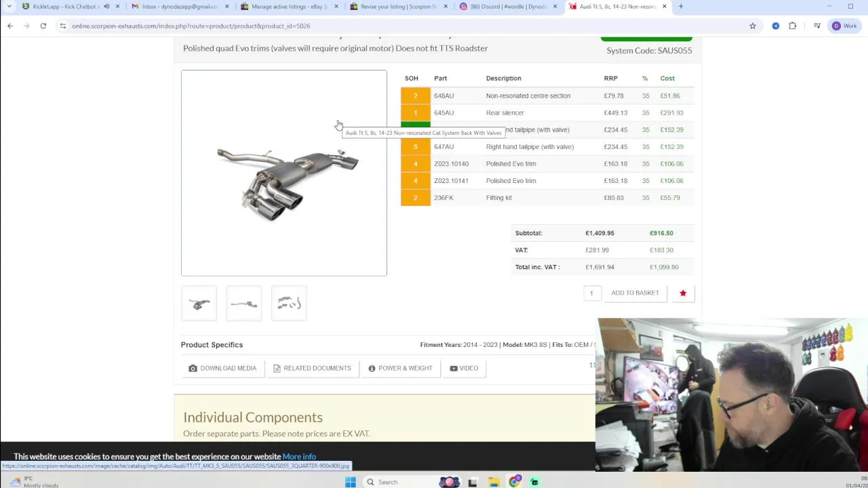Screen dimensions: 868x488
Task: Open File Explorer from the taskbar
Action: click(x=494, y=482)
